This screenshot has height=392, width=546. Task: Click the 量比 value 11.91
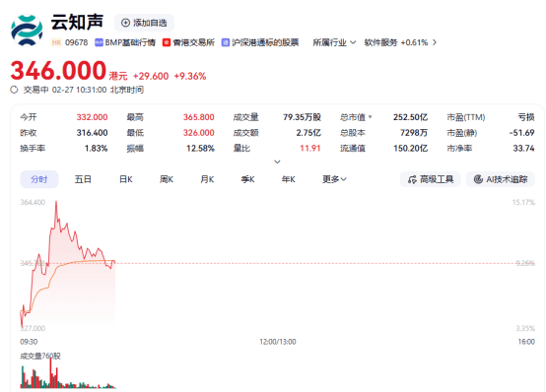point(309,149)
